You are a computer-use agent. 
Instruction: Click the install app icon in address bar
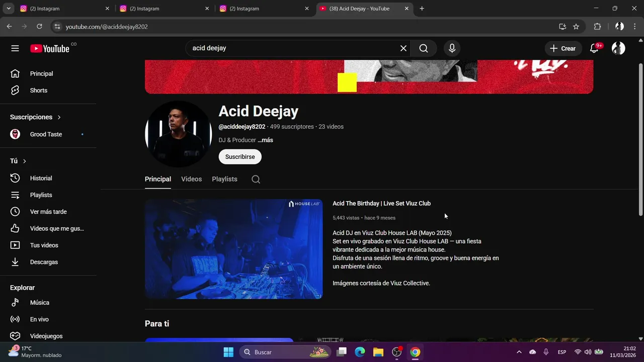(x=562, y=27)
